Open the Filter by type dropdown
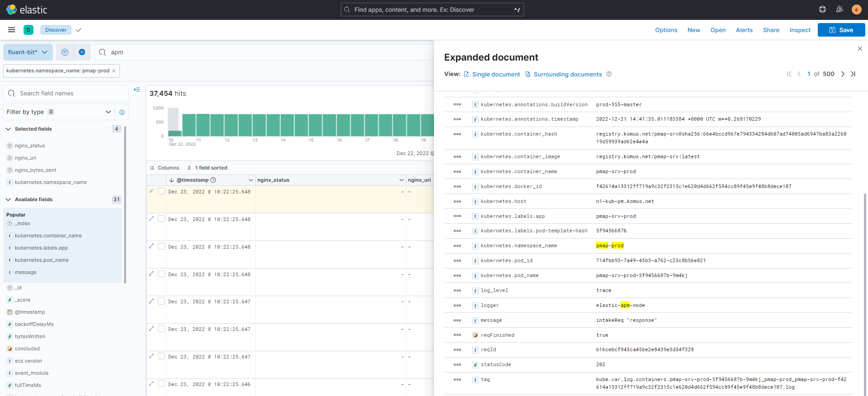This screenshot has height=396, width=868. click(59, 112)
